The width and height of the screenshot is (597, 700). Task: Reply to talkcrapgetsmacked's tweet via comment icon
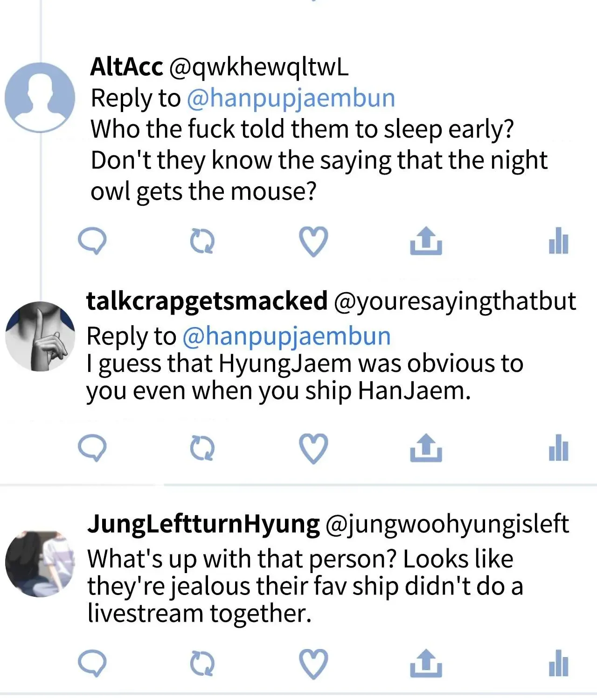[x=92, y=448]
